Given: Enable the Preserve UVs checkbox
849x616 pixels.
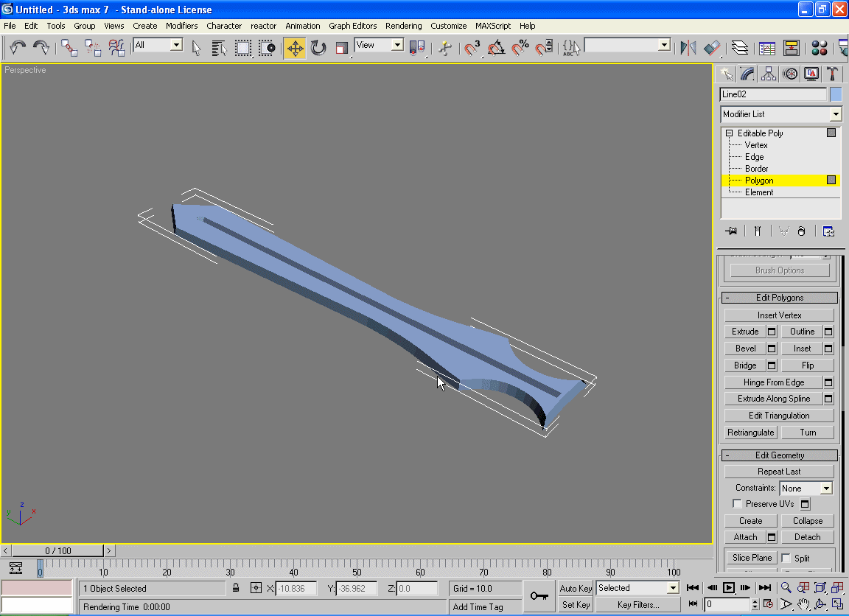Looking at the screenshot, I should tap(737, 504).
